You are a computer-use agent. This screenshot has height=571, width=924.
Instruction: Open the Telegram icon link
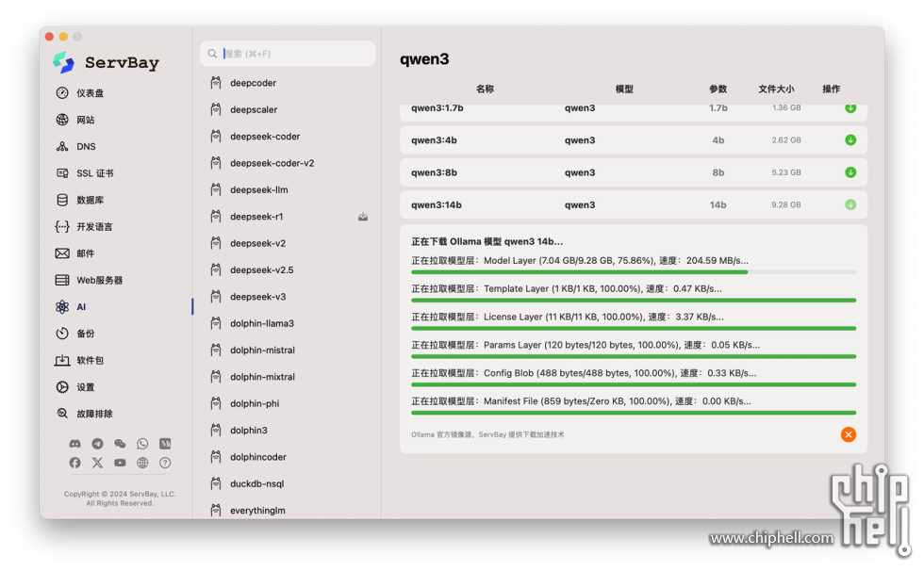click(97, 444)
